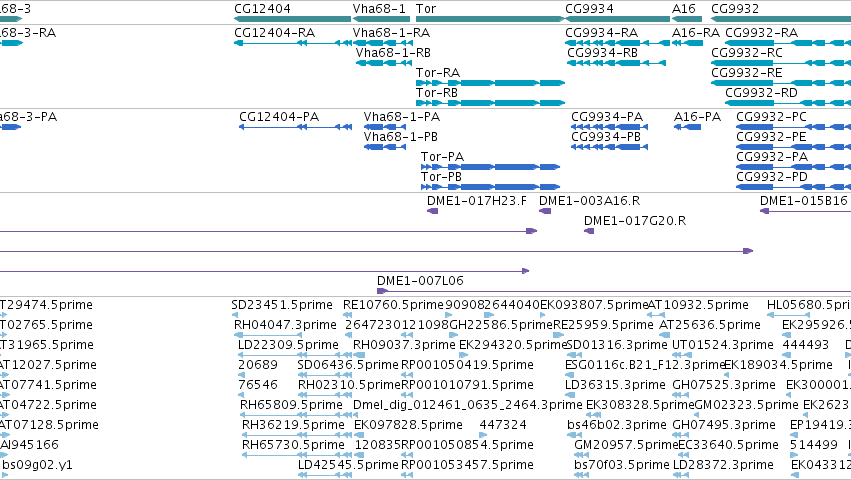Click protein Vha68-1-PA
This screenshot has width=851, height=480.
(x=402, y=117)
